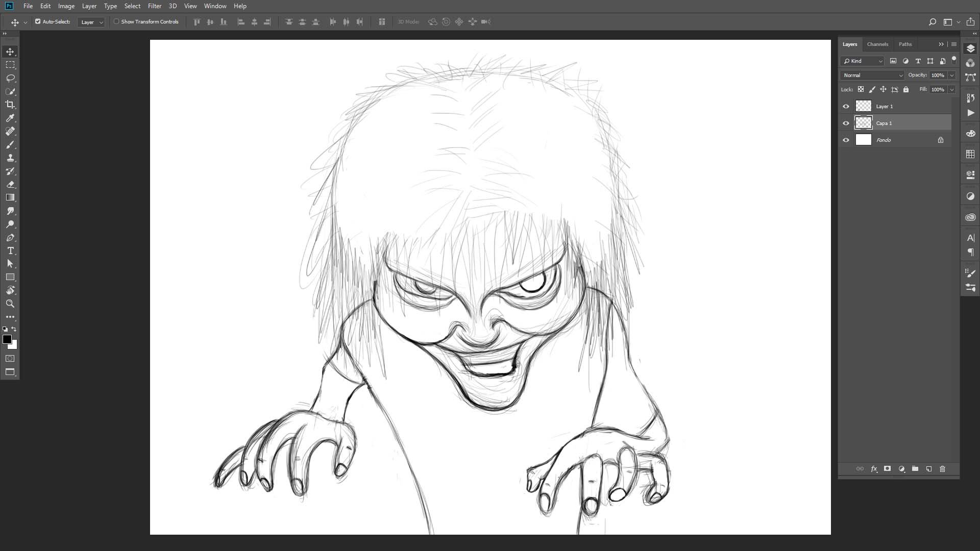This screenshot has width=980, height=551.
Task: Swap foreground and background colors
Action: click(14, 329)
